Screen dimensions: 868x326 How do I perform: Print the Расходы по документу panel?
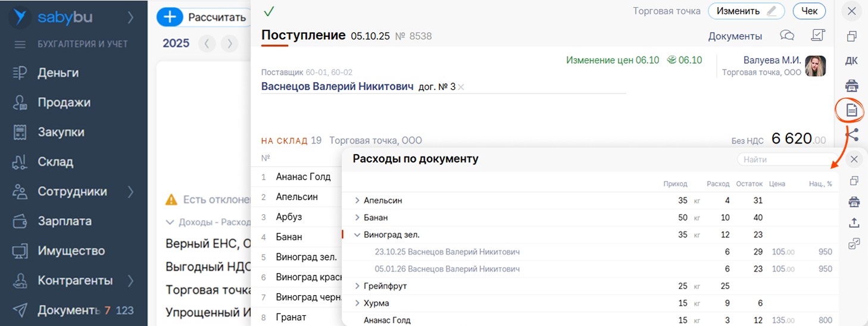(x=854, y=202)
